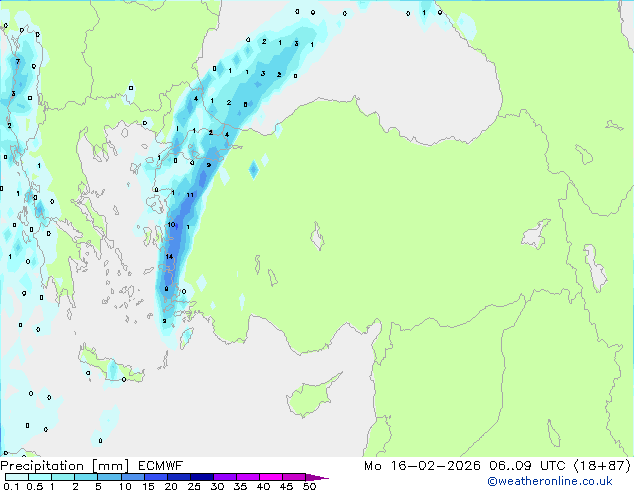Click the '06..09 UTC' time label
The height and width of the screenshot is (490, 634).
pyautogui.click(x=527, y=466)
